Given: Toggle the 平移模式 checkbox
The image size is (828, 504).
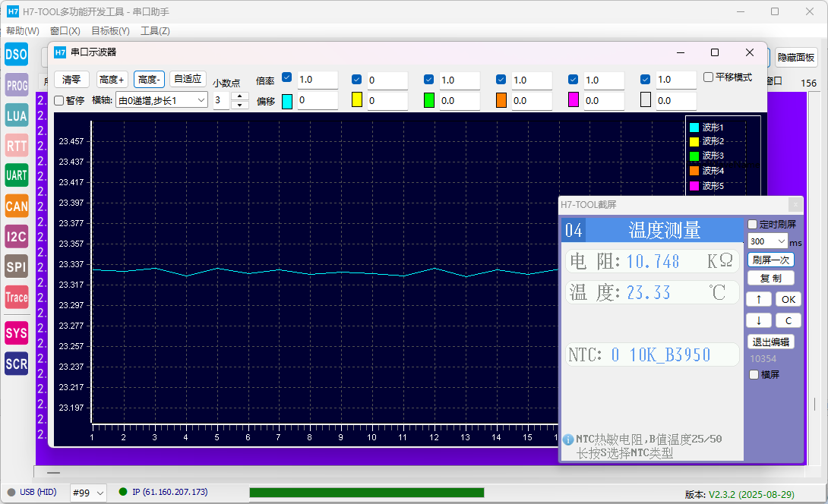Looking at the screenshot, I should click(x=708, y=77).
